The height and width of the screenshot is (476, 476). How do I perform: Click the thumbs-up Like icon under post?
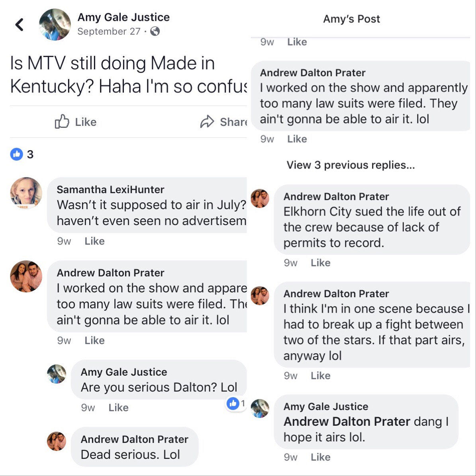pos(62,122)
